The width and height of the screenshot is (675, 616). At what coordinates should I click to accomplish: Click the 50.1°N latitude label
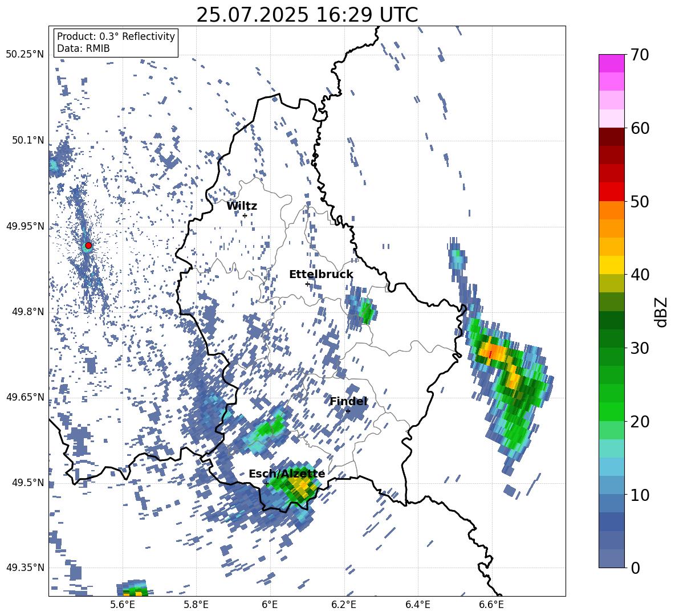[x=27, y=140]
